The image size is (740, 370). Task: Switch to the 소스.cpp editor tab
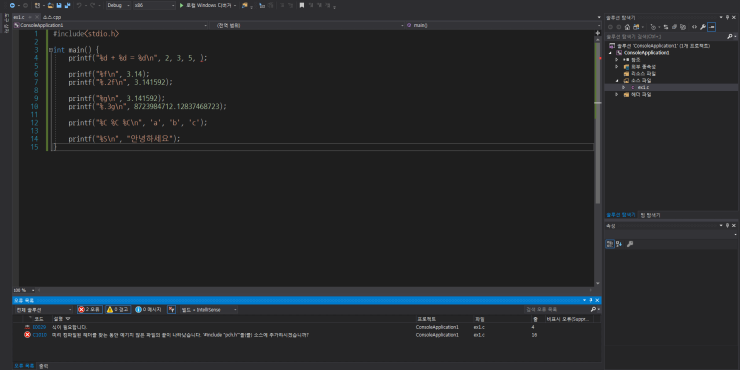coord(51,17)
